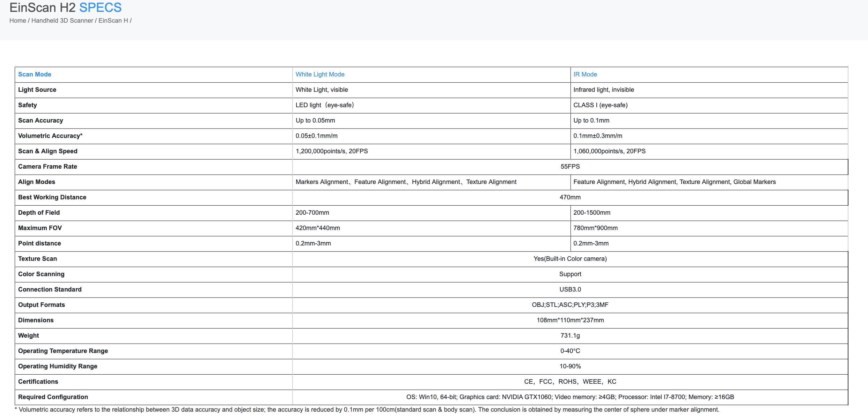Image resolution: width=868 pixels, height=419 pixels.
Task: Click the 'USB3.0' value
Action: click(x=570, y=289)
